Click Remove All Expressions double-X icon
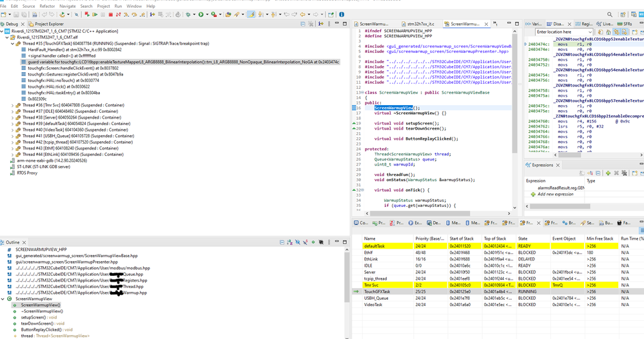 [624, 173]
